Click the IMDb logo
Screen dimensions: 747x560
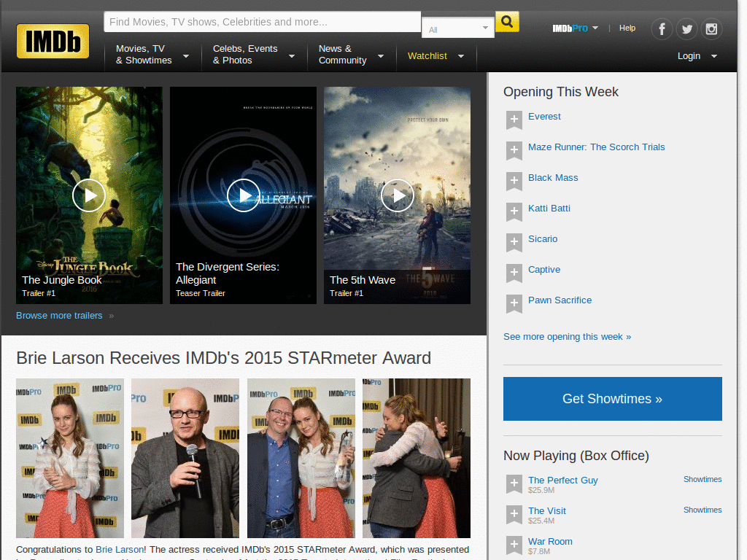[x=53, y=41]
